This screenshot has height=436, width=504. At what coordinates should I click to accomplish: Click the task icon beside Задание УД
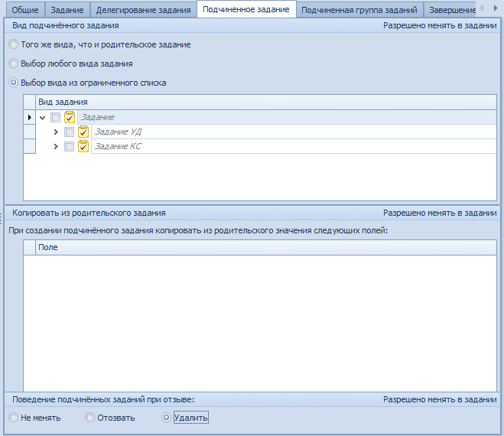[x=83, y=132]
